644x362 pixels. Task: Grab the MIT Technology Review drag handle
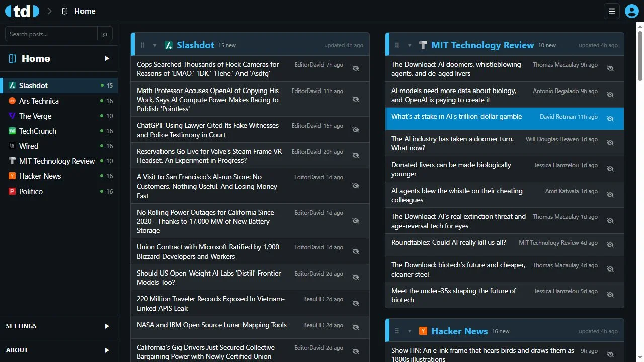coord(397,45)
